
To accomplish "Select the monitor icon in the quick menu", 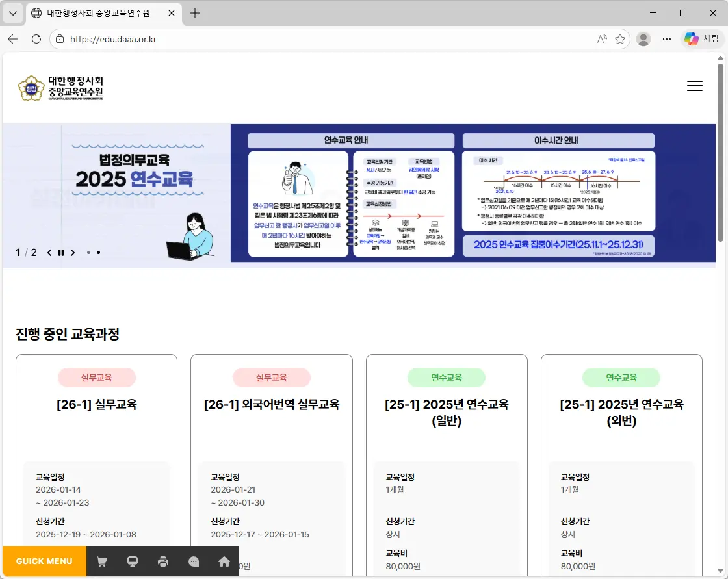I will click(132, 561).
